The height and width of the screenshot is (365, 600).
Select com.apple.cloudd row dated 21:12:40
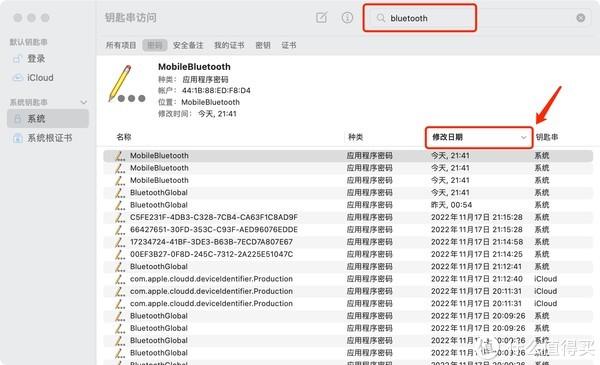click(x=348, y=279)
